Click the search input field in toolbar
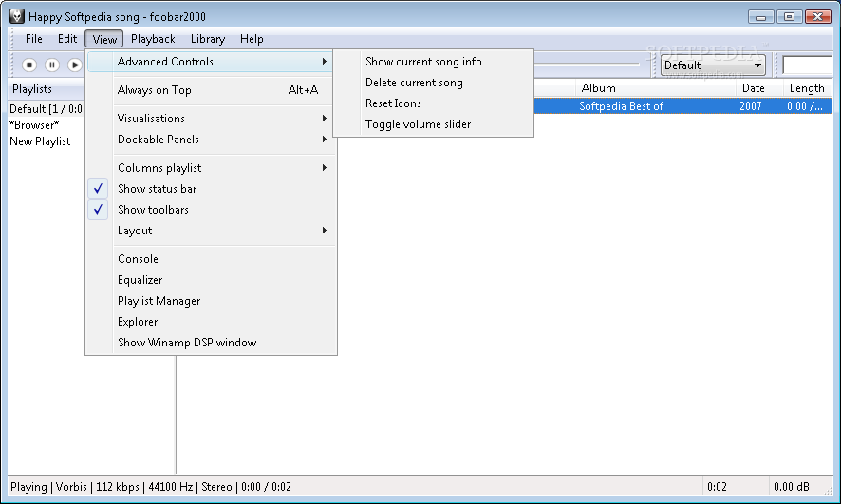 [807, 65]
